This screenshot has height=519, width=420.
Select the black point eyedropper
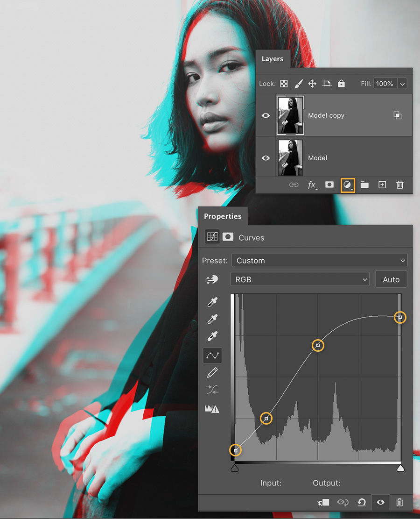point(212,303)
